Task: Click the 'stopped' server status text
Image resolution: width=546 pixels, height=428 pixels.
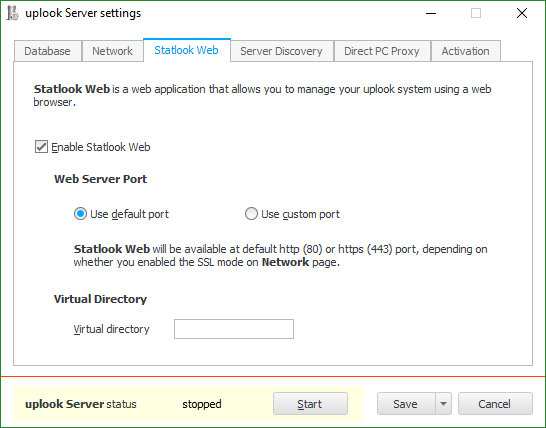Action: [x=202, y=404]
